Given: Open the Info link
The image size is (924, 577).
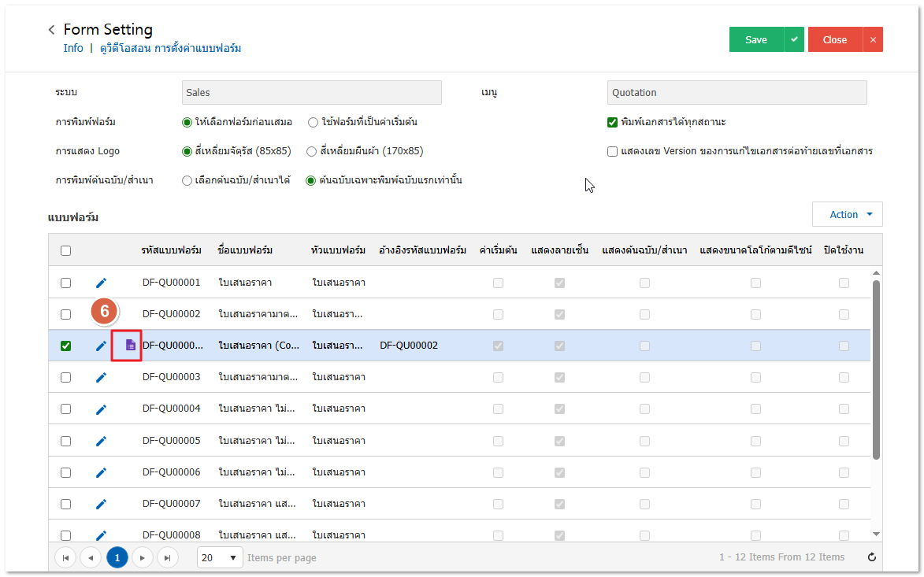Looking at the screenshot, I should coord(73,48).
